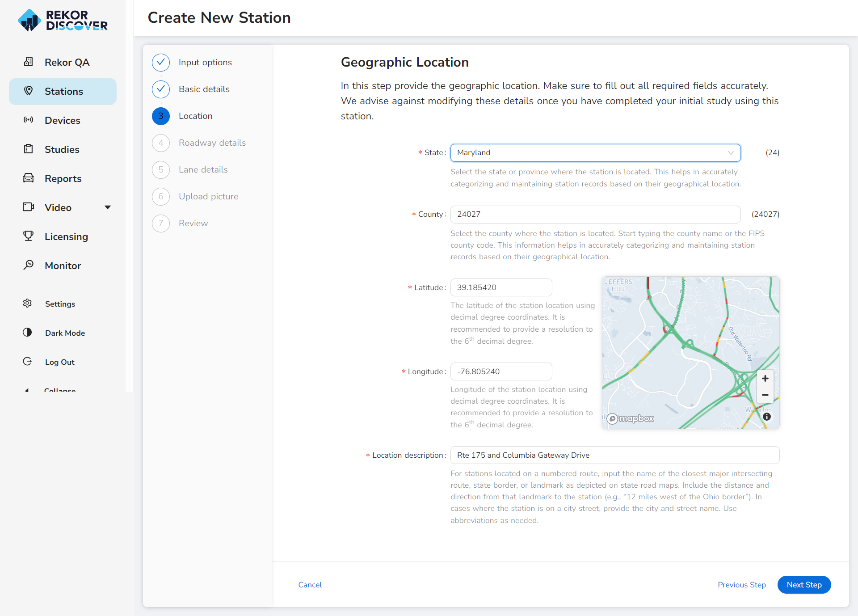
Task: Click the Rekor Discover logo icon
Action: click(29, 20)
